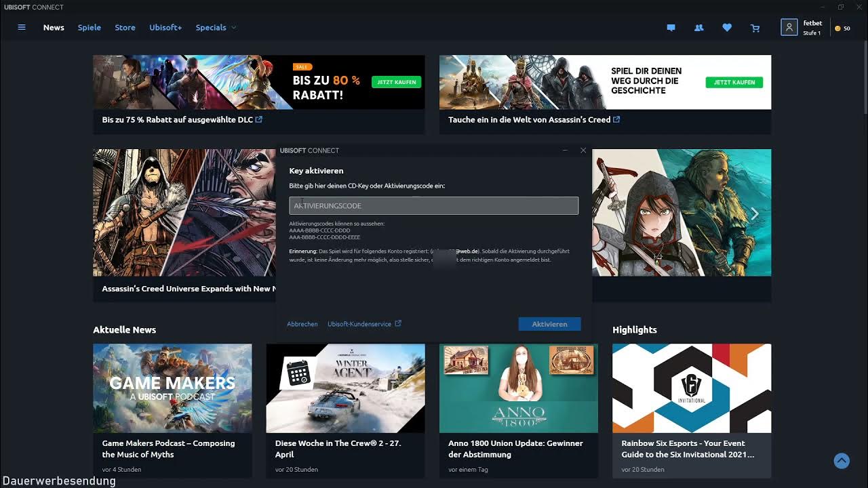Click the Aktivieren button
Viewport: 868px width, 488px height.
pos(549,324)
